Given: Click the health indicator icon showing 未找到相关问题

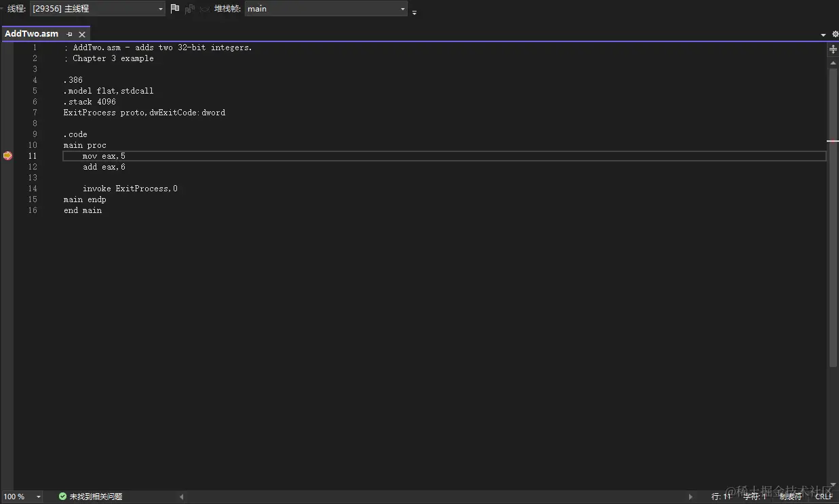Looking at the screenshot, I should (x=61, y=496).
